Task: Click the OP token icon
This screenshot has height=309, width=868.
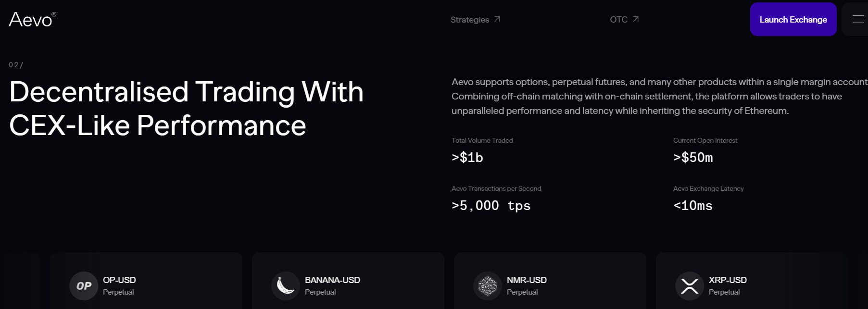Action: [84, 286]
